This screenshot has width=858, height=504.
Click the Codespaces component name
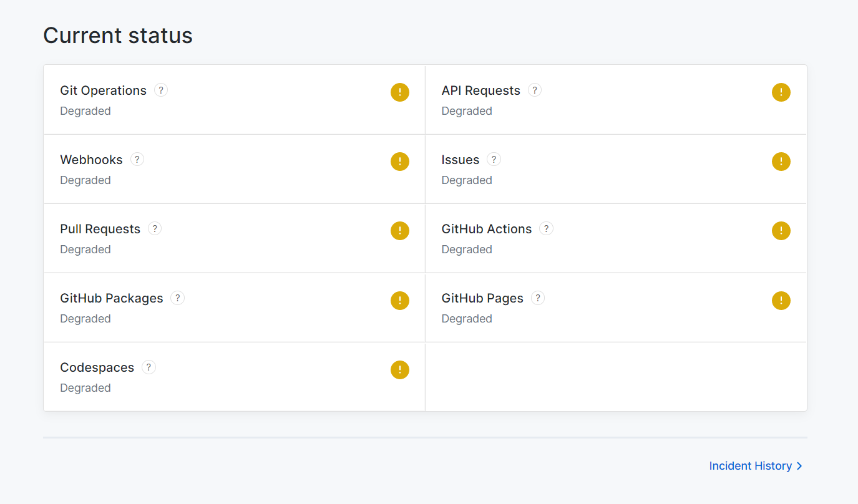click(x=97, y=367)
